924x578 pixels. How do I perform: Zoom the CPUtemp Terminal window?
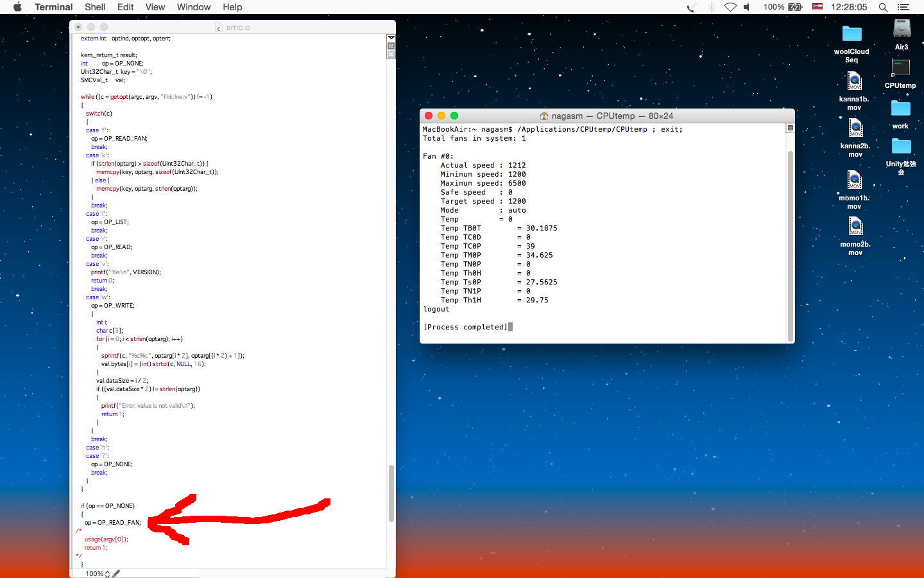[x=454, y=116]
